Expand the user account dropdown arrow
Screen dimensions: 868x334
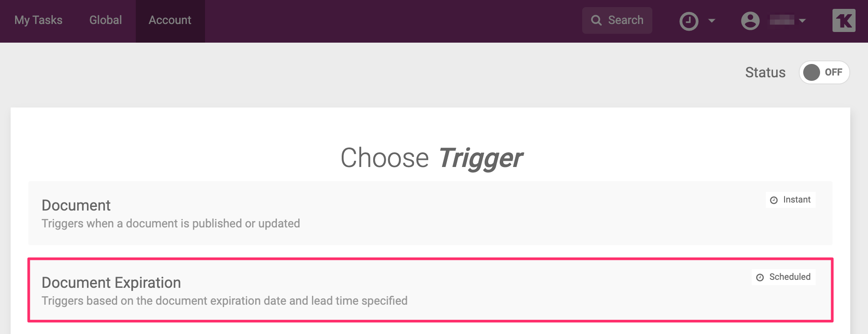point(802,21)
